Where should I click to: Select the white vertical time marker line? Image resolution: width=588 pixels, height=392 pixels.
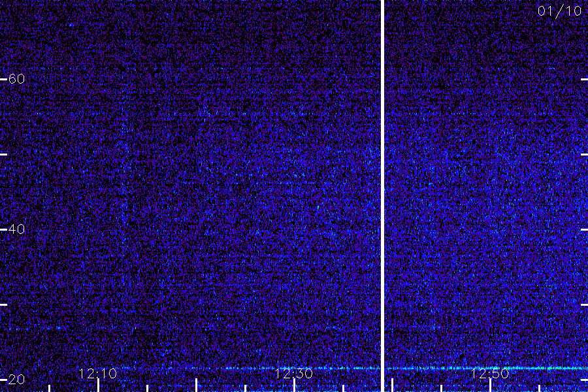382,196
